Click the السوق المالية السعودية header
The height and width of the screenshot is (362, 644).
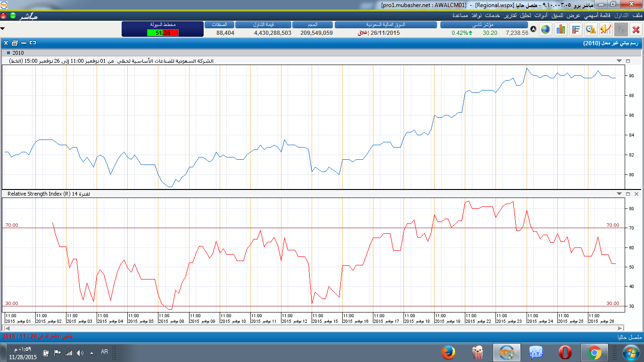pos(386,25)
